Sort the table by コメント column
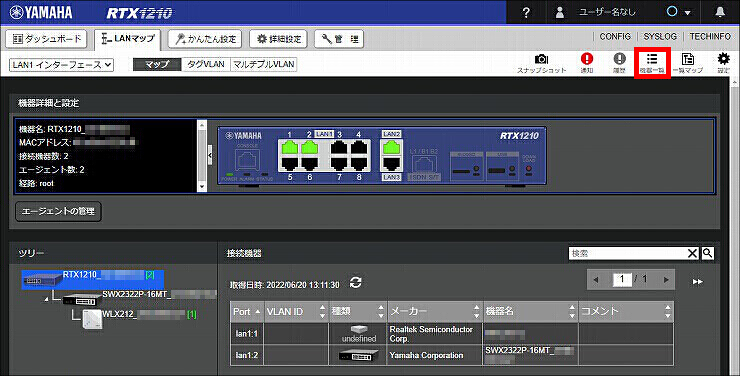 click(626, 311)
